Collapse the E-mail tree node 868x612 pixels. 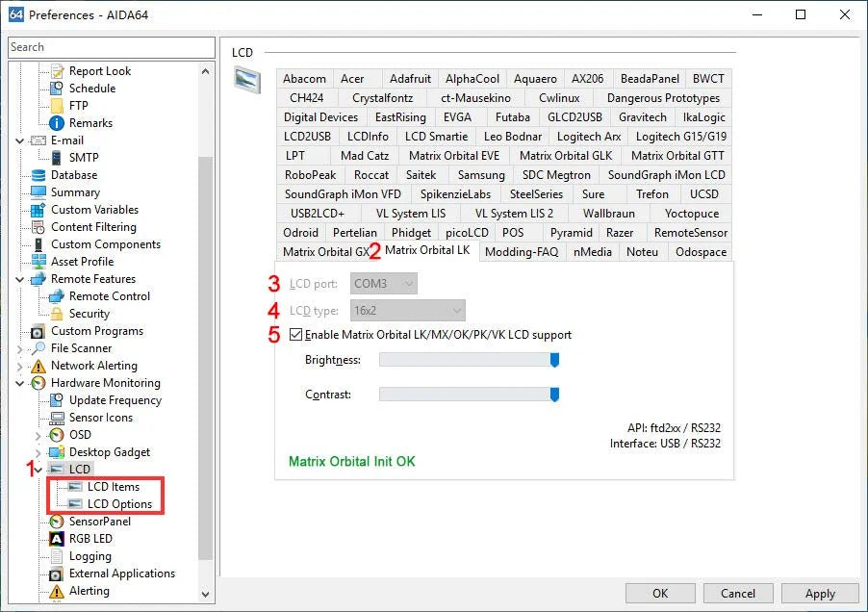click(x=20, y=140)
